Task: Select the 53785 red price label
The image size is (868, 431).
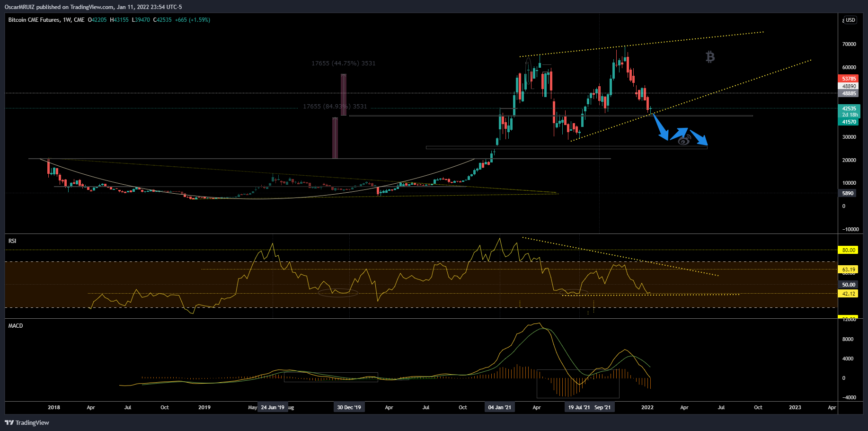Action: tap(849, 79)
